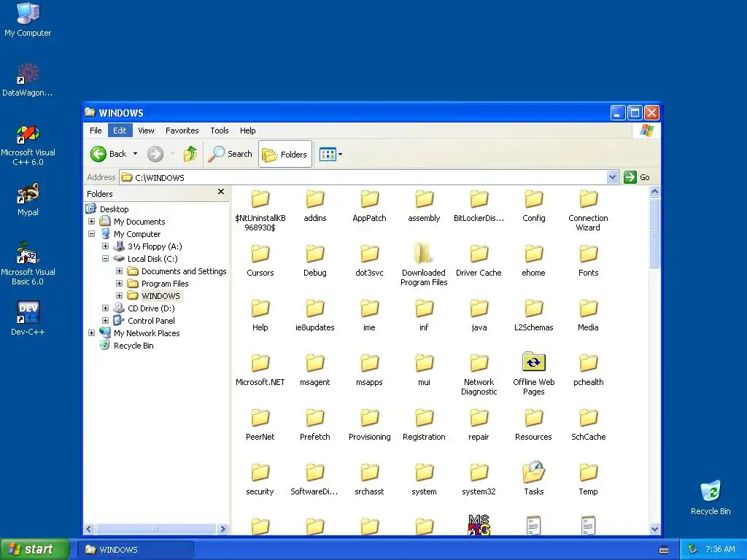This screenshot has height=560, width=747.
Task: Expand Documents and Settings node
Action: click(119, 271)
